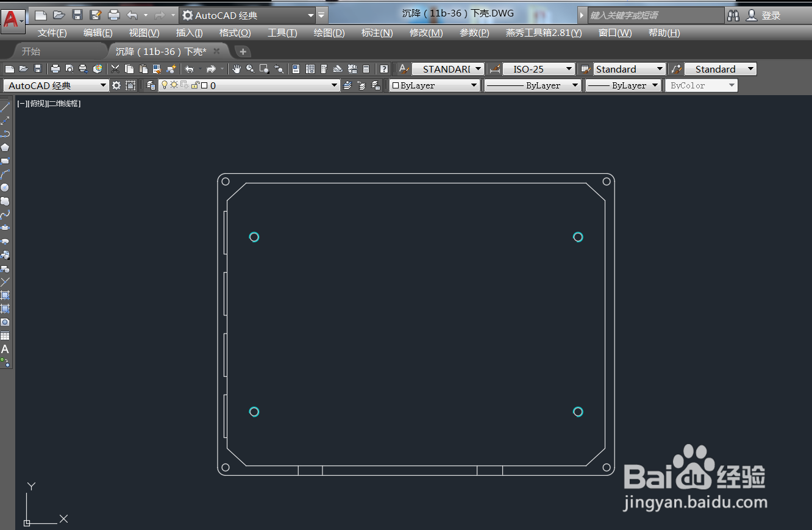Select the Ellipse tool
Viewport: 812px width, 530px height.
5,228
